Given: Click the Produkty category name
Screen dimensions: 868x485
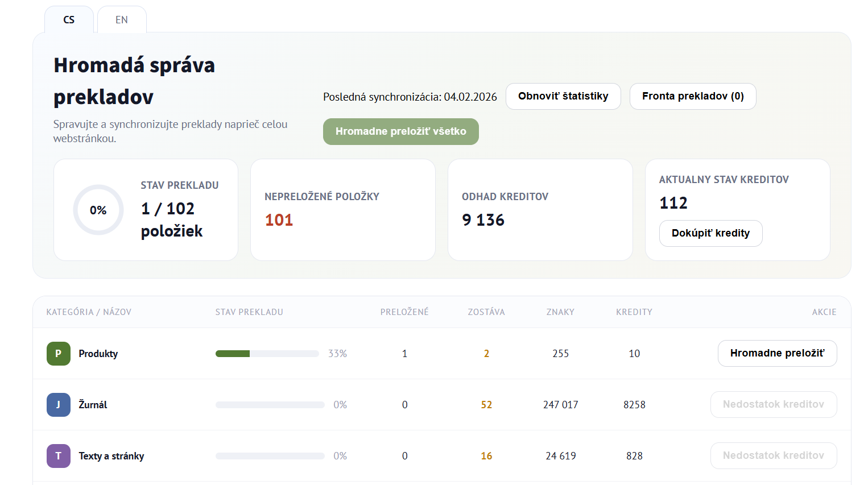Looking at the screenshot, I should point(98,354).
